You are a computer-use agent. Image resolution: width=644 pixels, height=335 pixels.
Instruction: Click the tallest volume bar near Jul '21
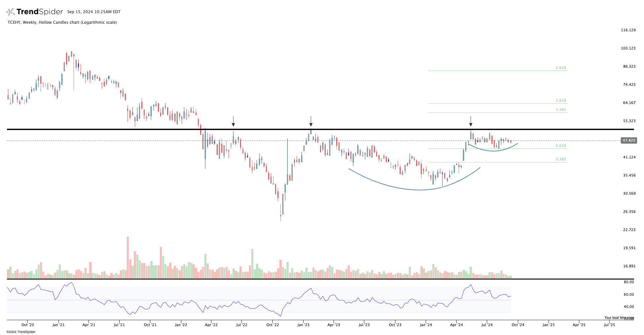[128, 257]
